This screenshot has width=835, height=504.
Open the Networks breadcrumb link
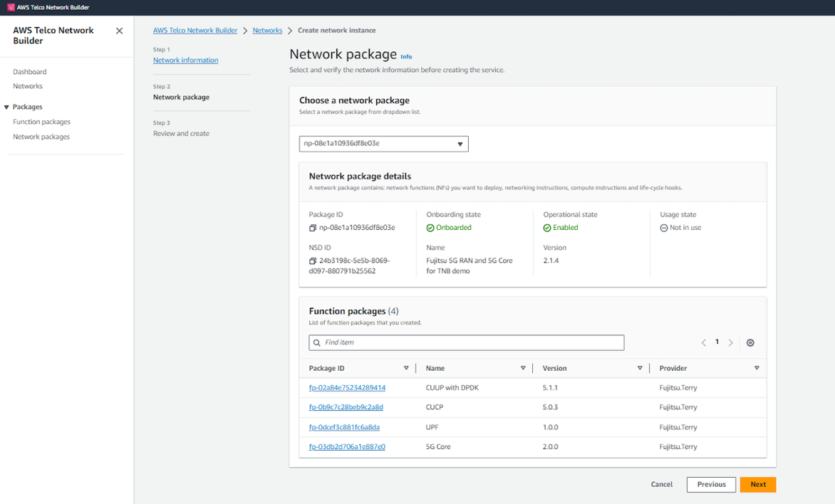click(x=267, y=30)
